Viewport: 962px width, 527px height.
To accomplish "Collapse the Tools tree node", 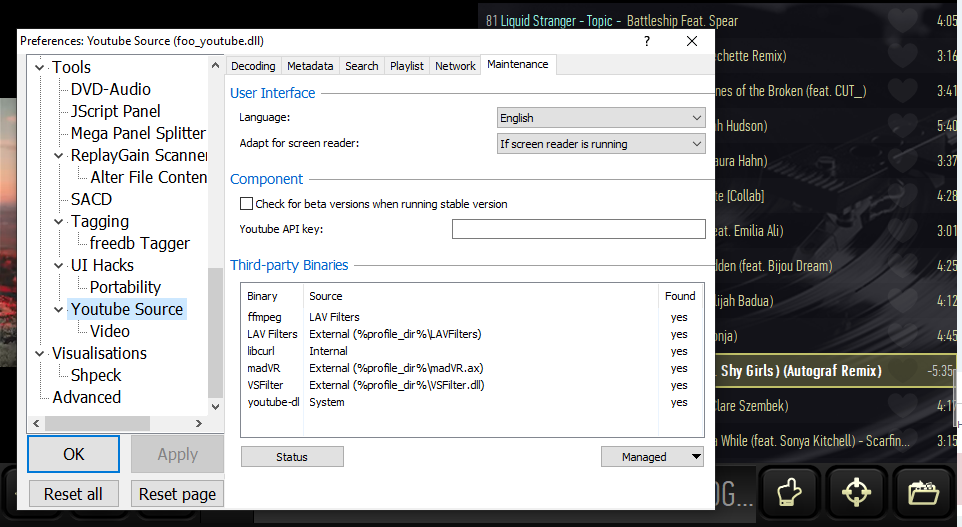I will [41, 68].
